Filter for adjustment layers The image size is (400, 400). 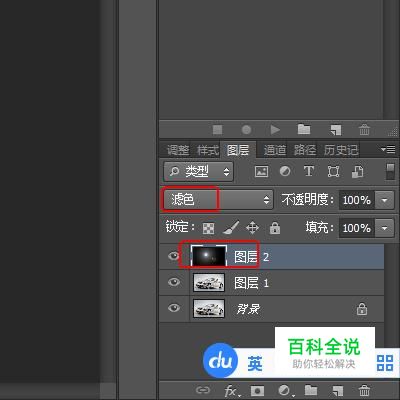(285, 171)
